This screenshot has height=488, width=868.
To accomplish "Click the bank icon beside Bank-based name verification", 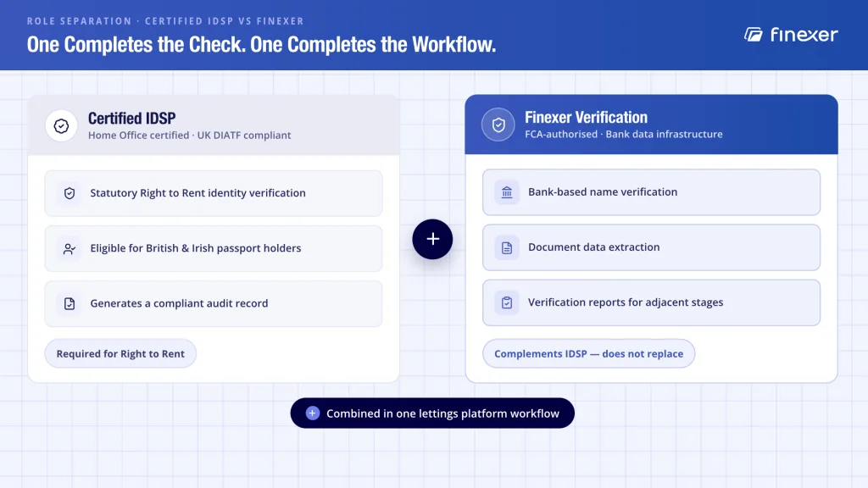I will coord(507,192).
